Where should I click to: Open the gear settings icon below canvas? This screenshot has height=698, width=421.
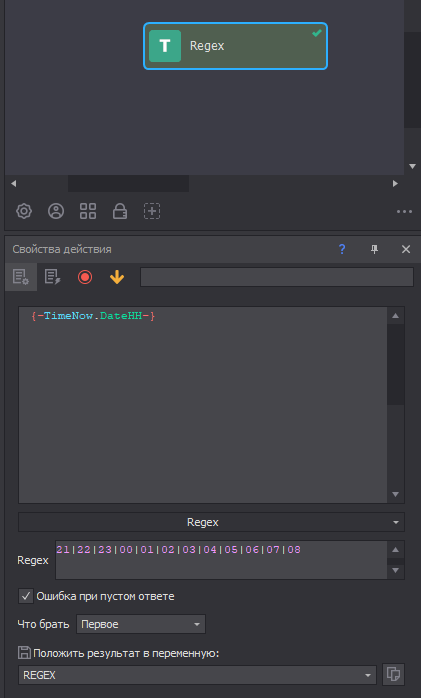tap(24, 211)
